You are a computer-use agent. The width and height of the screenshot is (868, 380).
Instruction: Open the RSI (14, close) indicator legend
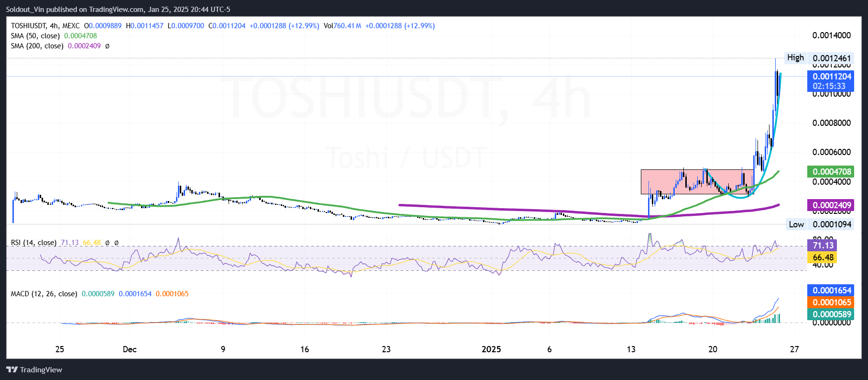[33, 243]
